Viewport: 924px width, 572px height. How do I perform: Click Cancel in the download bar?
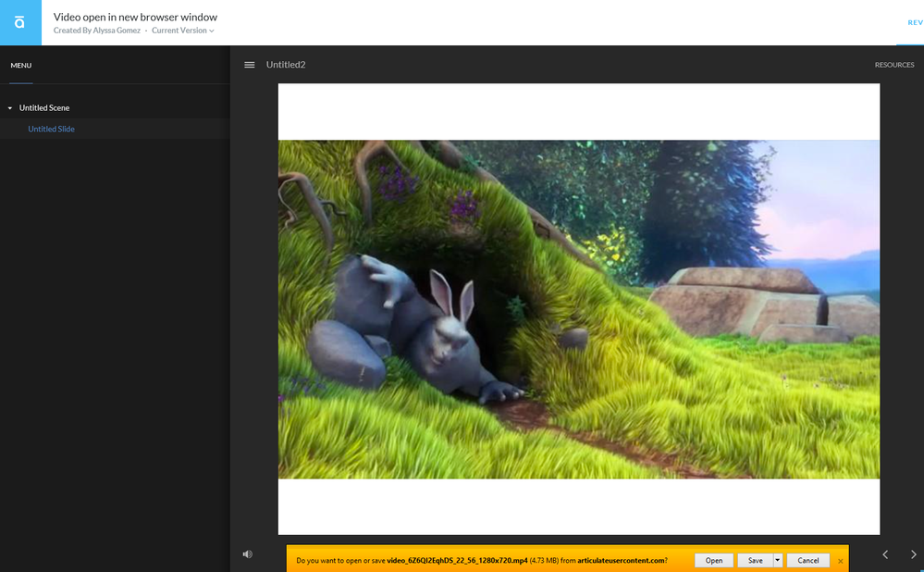coord(807,560)
